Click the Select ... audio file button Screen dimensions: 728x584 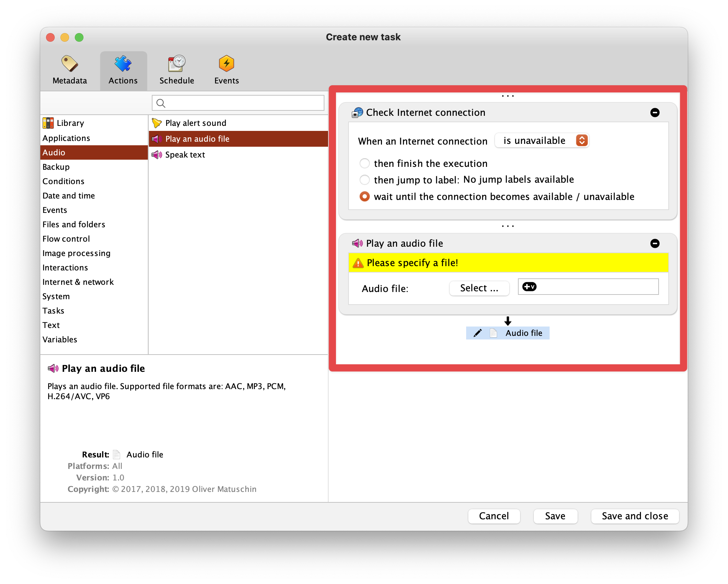coord(479,288)
